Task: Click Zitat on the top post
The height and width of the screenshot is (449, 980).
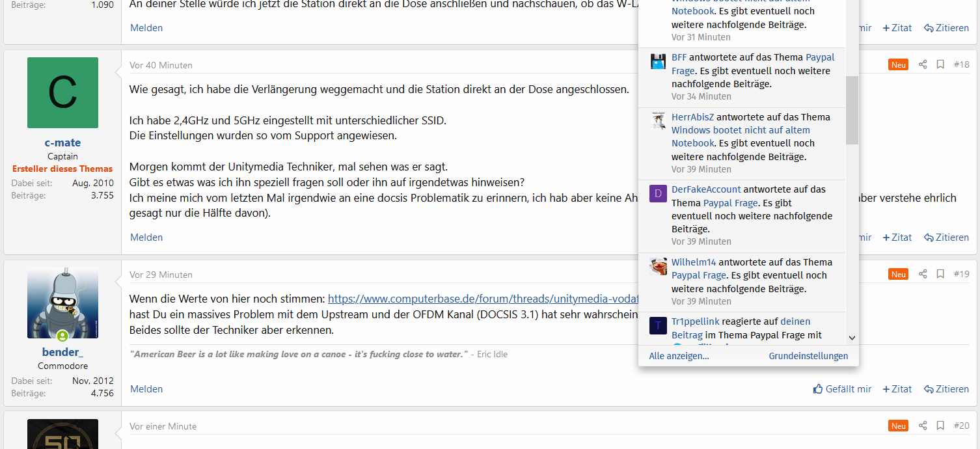Action: [x=897, y=28]
